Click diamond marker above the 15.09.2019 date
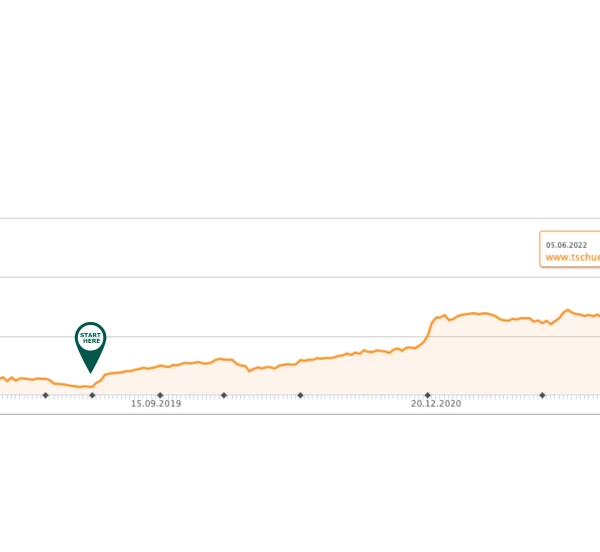This screenshot has width=600, height=552. pyautogui.click(x=160, y=395)
